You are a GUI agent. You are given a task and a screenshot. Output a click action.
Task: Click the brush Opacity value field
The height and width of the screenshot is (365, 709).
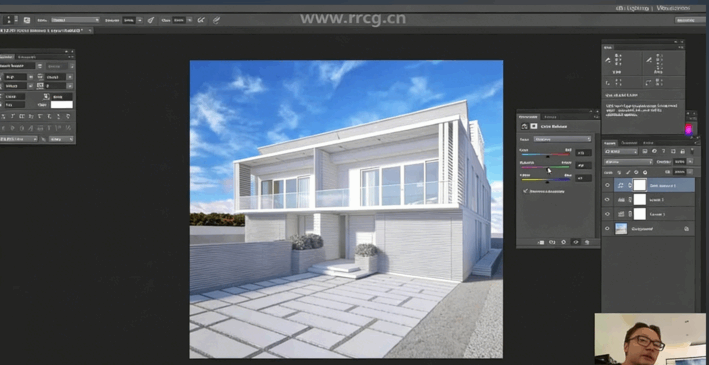pyautogui.click(x=129, y=20)
